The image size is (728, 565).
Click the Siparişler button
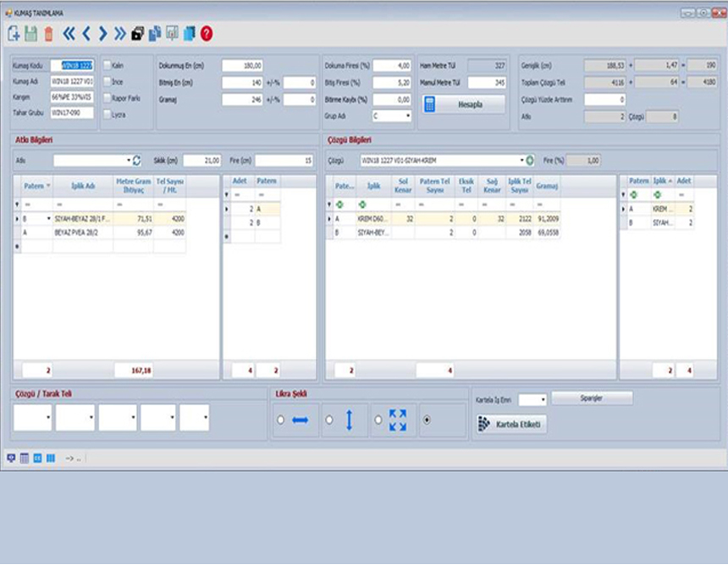[x=592, y=398]
